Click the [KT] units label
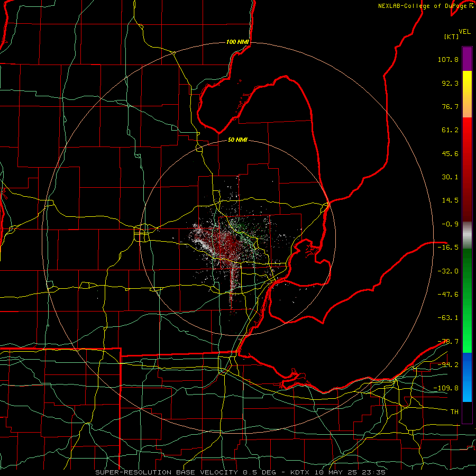Viewport: 476px width, 476px height. pos(452,36)
